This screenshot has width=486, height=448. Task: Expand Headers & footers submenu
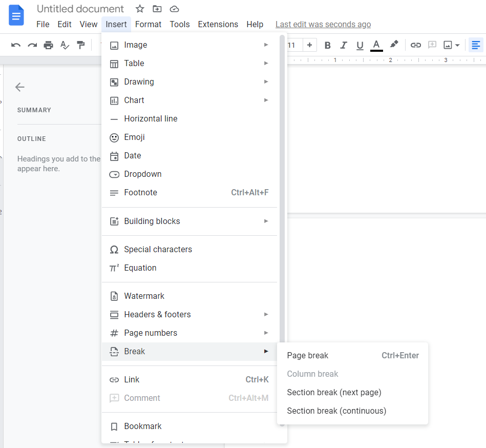189,315
